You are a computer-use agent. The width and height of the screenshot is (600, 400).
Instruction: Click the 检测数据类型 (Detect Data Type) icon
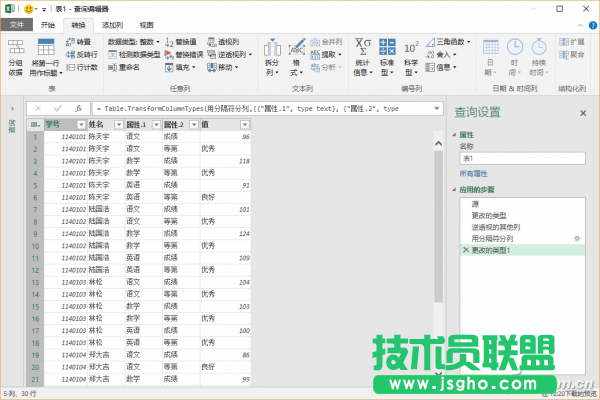(x=138, y=55)
